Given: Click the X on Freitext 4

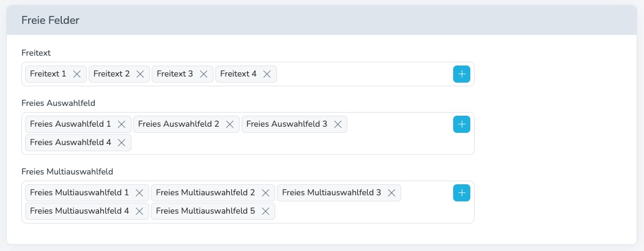Looking at the screenshot, I should coord(267,74).
